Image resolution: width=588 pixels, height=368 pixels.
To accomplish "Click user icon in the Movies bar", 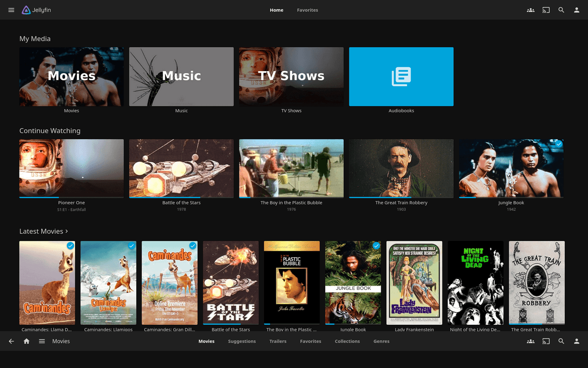I will [x=577, y=341].
